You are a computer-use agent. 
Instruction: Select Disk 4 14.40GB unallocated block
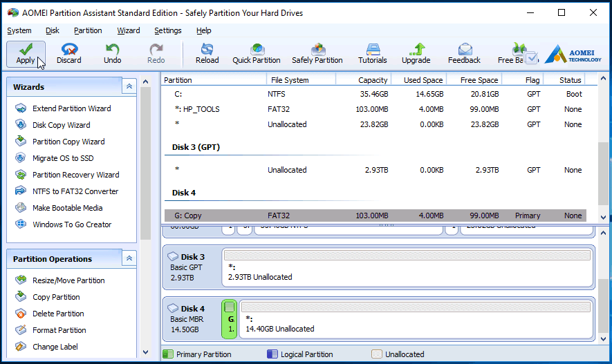coord(416,319)
